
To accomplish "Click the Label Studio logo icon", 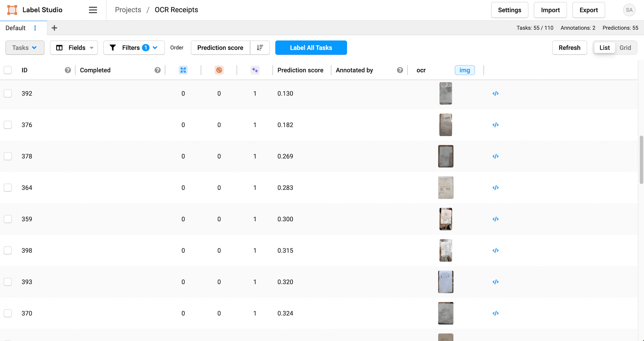I will (12, 10).
